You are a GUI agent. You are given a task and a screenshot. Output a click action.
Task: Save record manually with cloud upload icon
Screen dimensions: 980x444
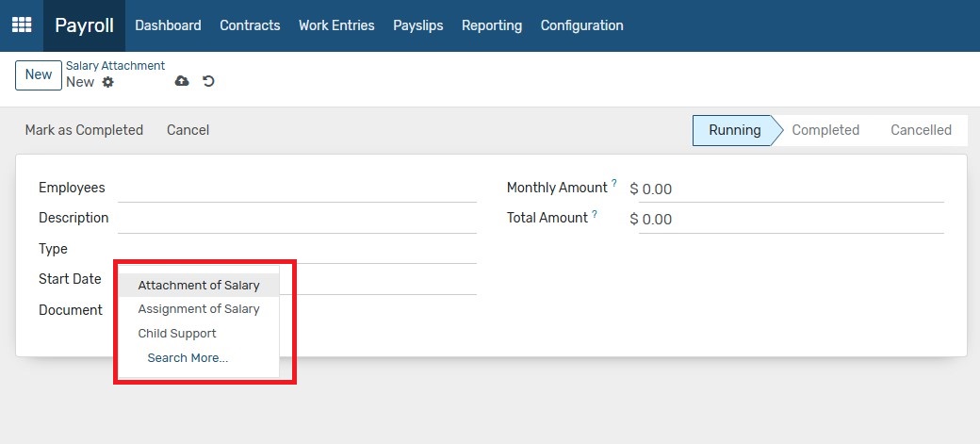click(x=182, y=81)
